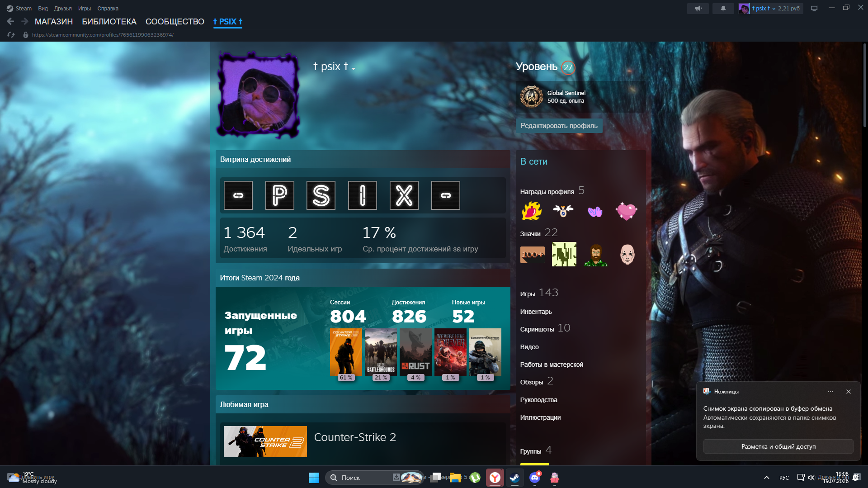Show hidden system tray icons
Image resolution: width=868 pixels, height=488 pixels.
click(767, 478)
